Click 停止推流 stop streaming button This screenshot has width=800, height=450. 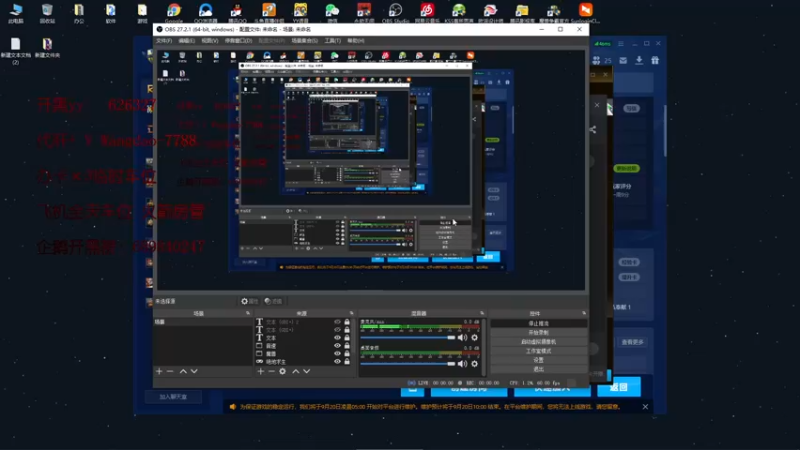pyautogui.click(x=538, y=323)
